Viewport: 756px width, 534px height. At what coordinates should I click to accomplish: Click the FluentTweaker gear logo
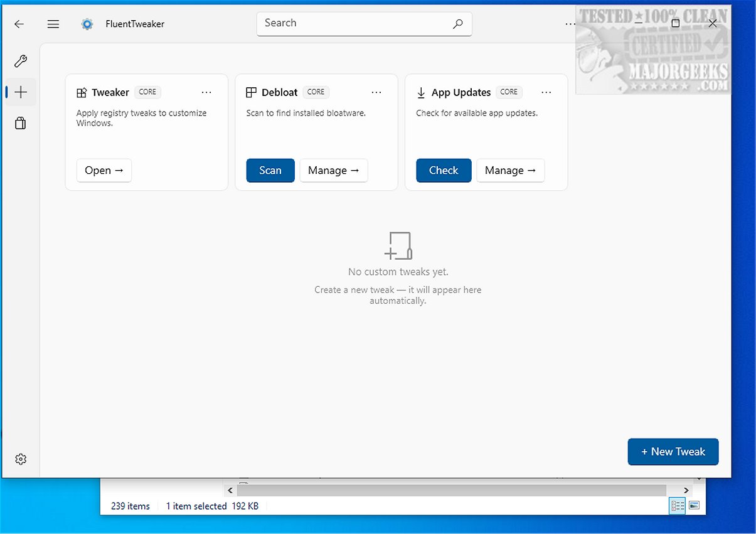[x=87, y=24]
